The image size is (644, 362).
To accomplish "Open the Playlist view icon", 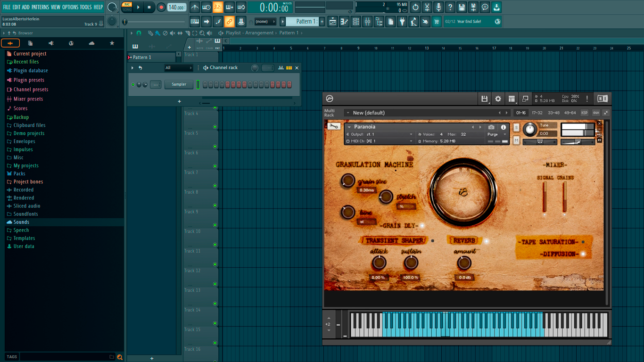I will point(333,21).
